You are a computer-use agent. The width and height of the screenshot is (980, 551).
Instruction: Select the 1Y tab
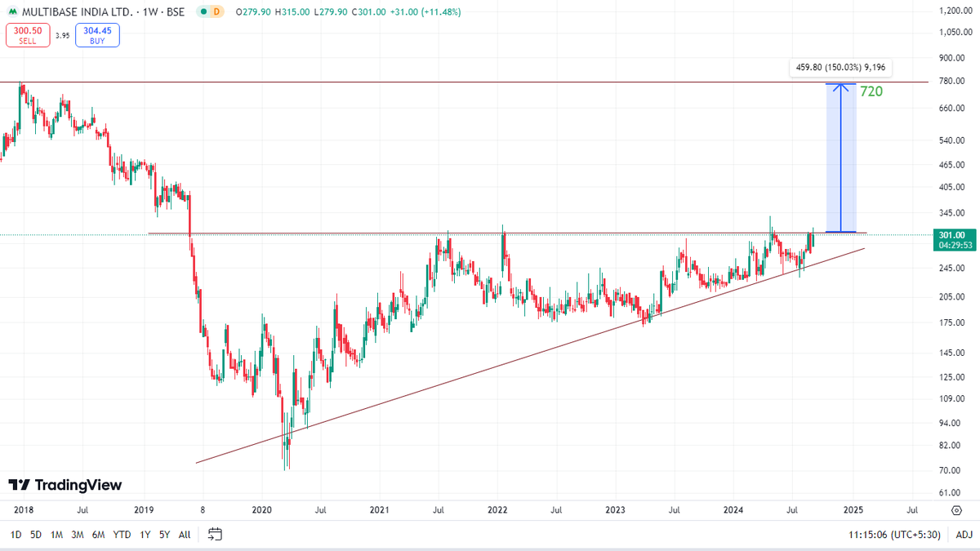coord(144,535)
